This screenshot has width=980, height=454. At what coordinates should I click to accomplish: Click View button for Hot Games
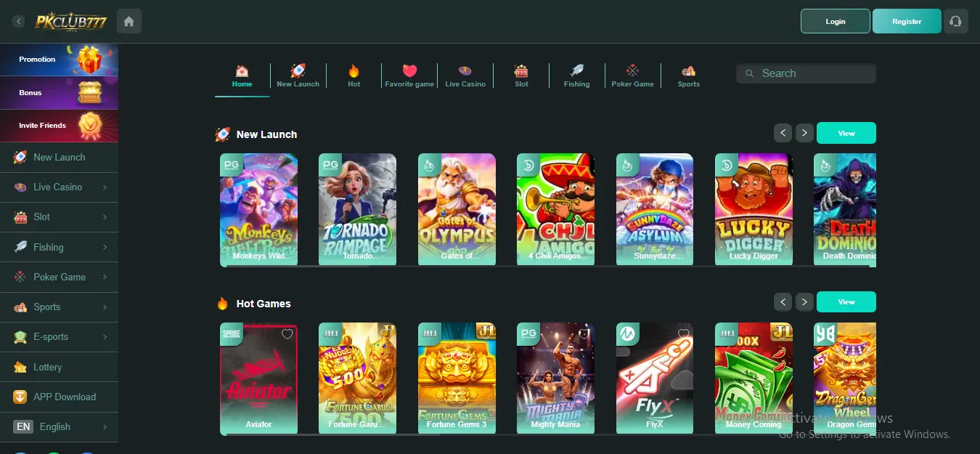(x=846, y=301)
